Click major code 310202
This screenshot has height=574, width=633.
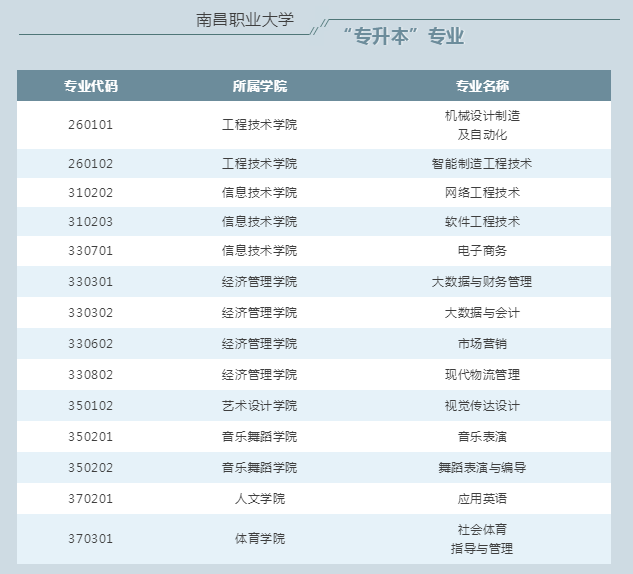(x=91, y=192)
